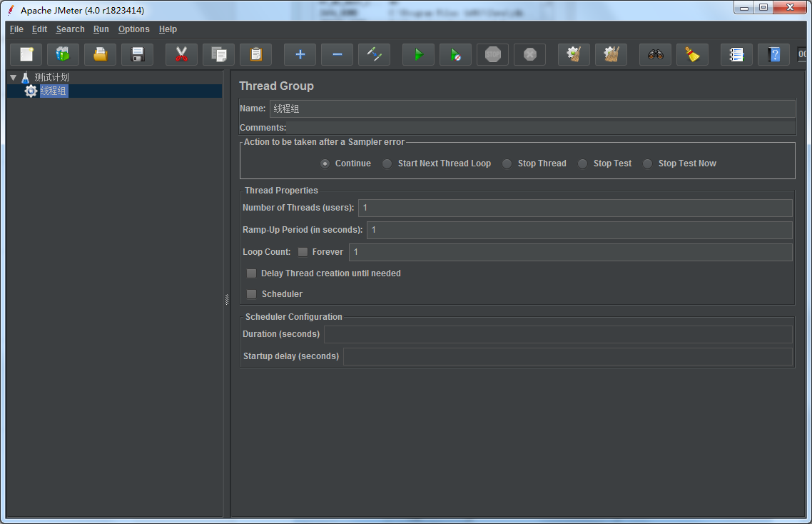Click the Duration (seconds) field

coord(558,334)
